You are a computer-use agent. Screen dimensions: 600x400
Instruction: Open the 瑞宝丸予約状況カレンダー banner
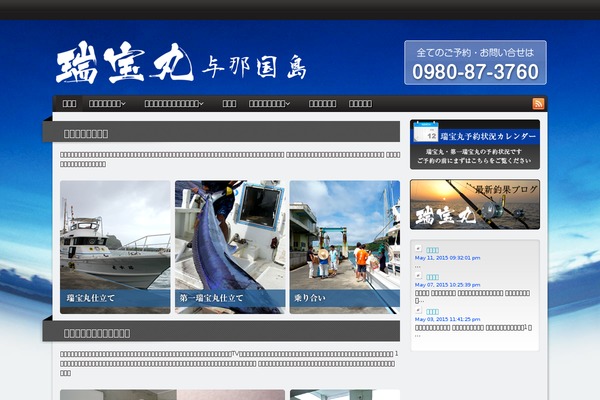(x=475, y=144)
